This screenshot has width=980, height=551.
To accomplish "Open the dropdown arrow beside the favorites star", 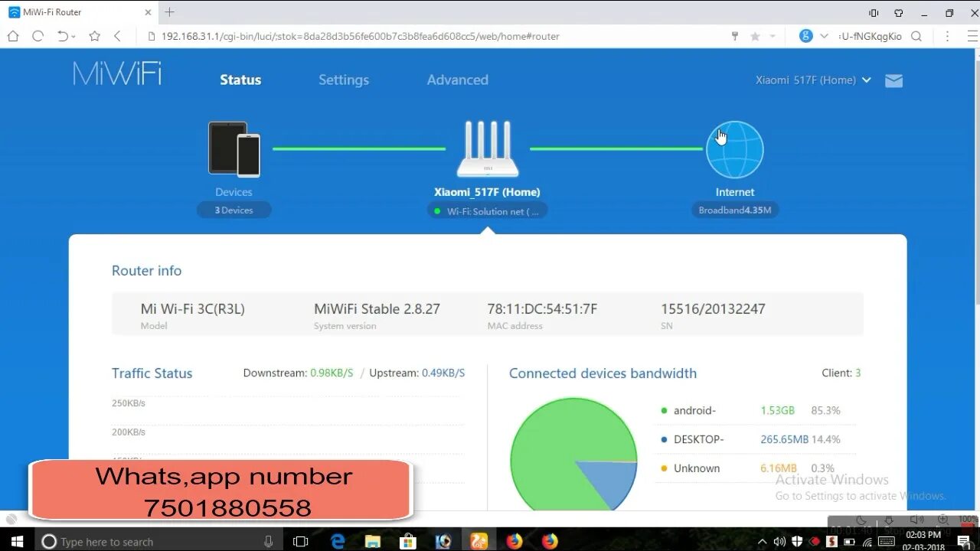I will (773, 36).
